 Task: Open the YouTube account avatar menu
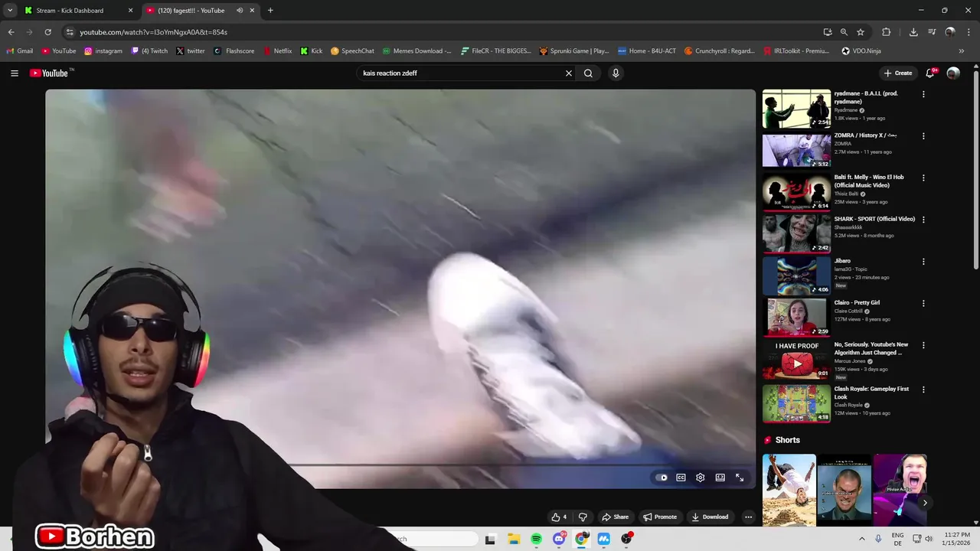coord(953,73)
